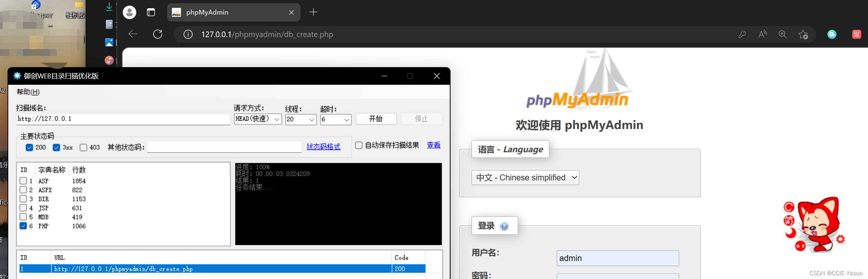Open the saved passwords key icon
This screenshot has height=279, width=868.
tap(742, 34)
